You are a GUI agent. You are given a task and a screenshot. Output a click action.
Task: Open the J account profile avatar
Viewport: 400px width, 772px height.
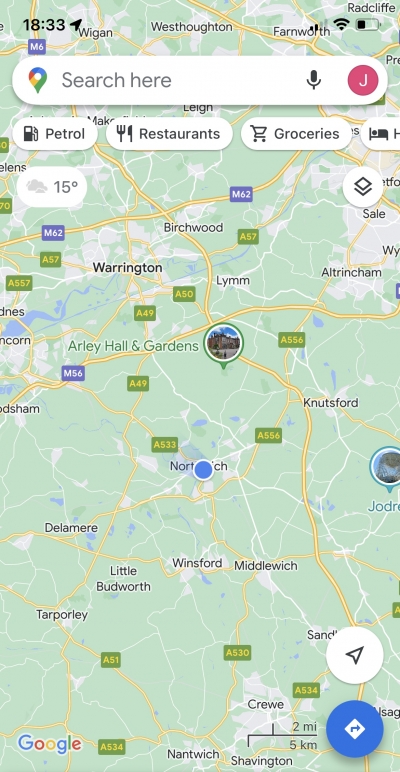click(x=363, y=80)
